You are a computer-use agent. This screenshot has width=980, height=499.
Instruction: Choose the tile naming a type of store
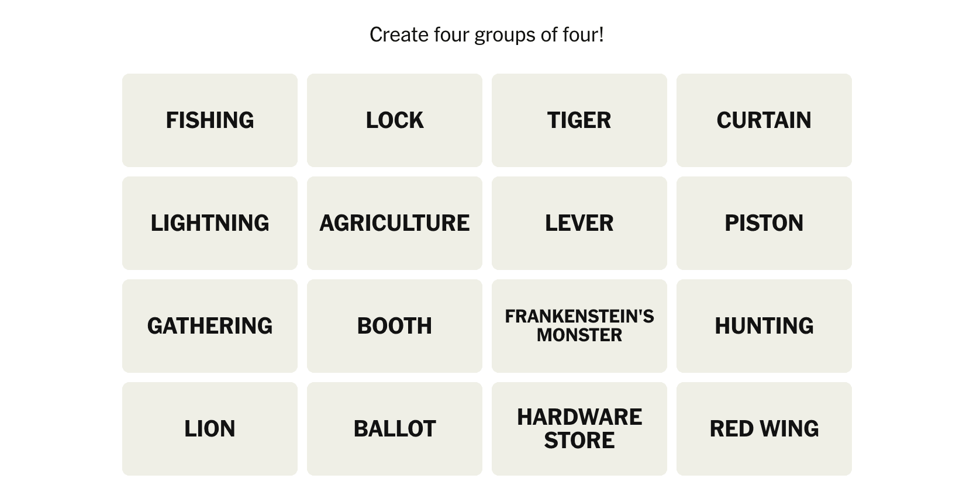coord(579,429)
